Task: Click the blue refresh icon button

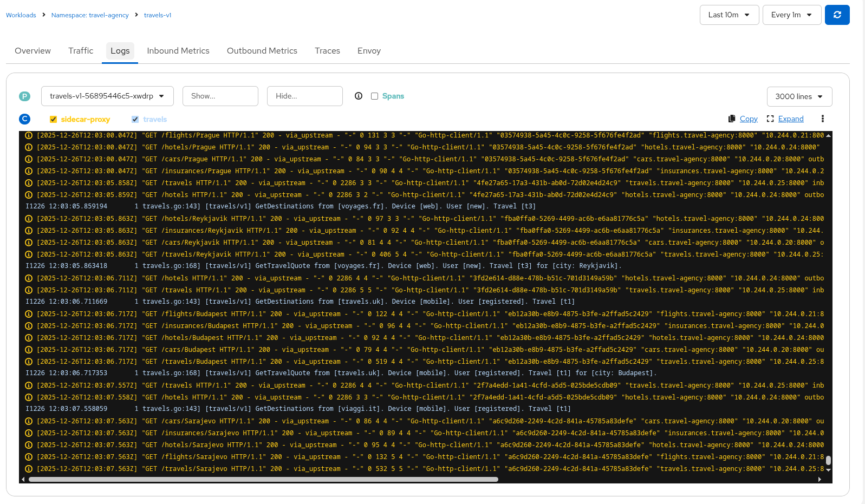Action: (x=837, y=15)
